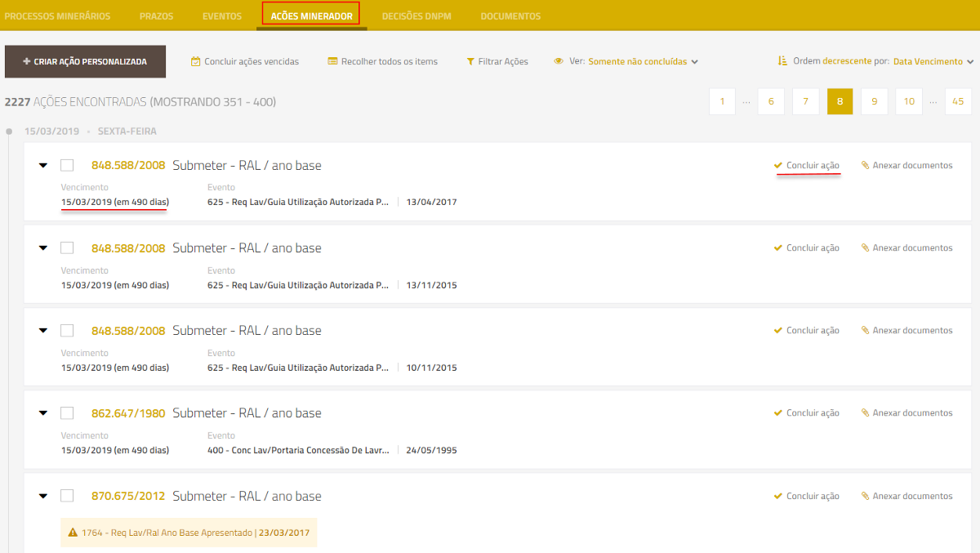Screen dimensions: 980x553
Task: Go to page 1
Action: point(722,101)
